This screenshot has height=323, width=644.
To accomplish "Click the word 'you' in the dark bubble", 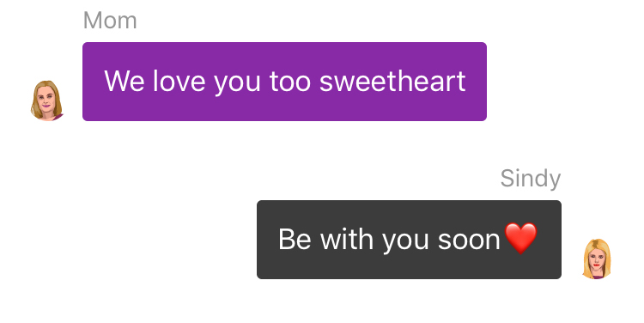I will (406, 241).
